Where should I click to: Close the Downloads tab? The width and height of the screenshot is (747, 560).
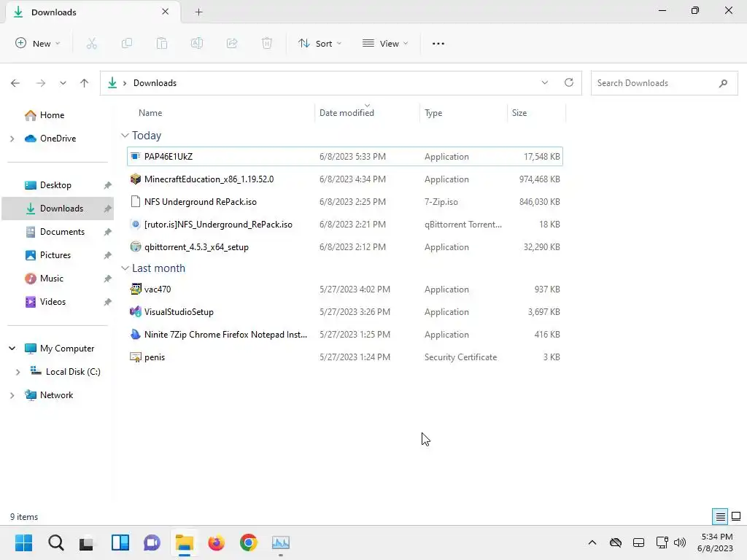pyautogui.click(x=166, y=12)
